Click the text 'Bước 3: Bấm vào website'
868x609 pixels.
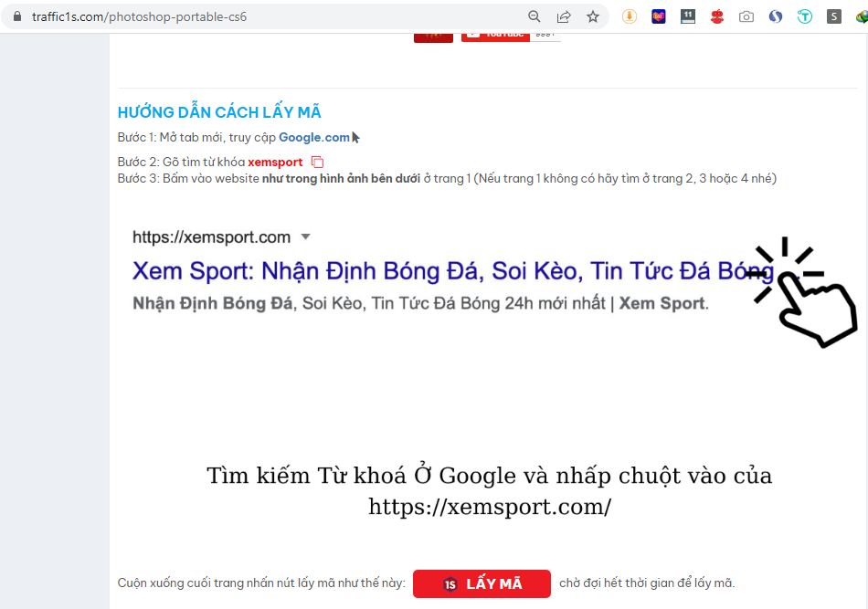(x=188, y=179)
